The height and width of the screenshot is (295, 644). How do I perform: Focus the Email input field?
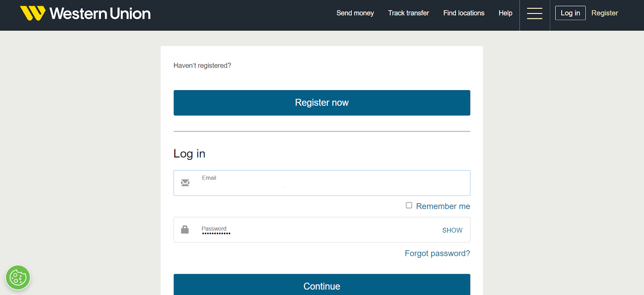click(x=322, y=183)
